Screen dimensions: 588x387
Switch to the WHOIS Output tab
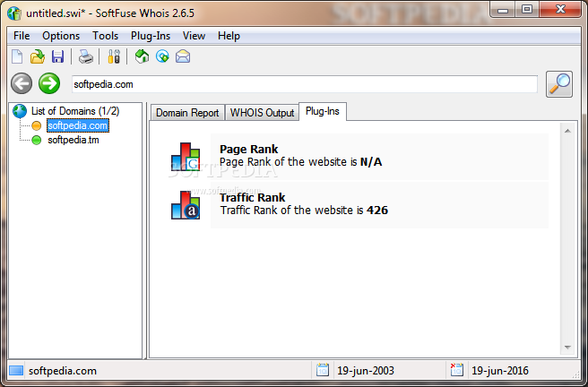point(262,113)
